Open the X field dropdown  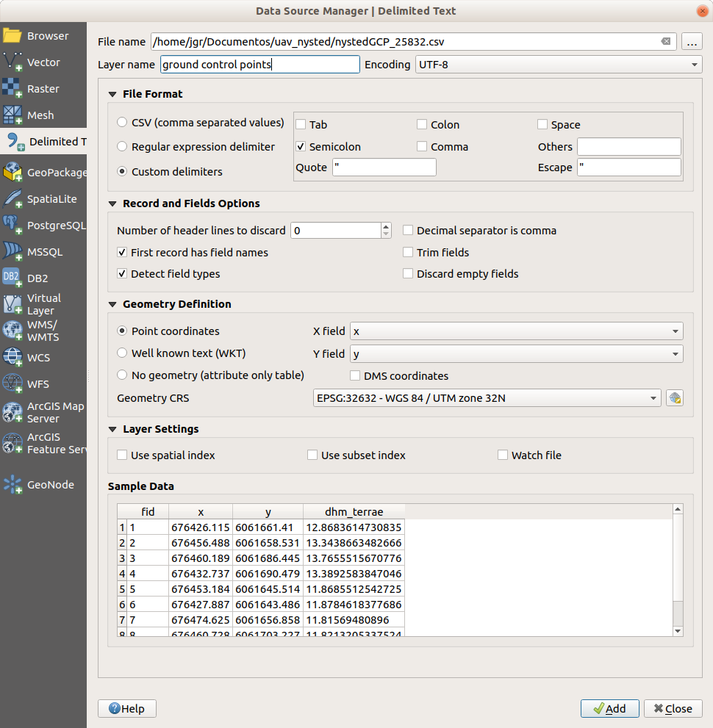click(516, 331)
